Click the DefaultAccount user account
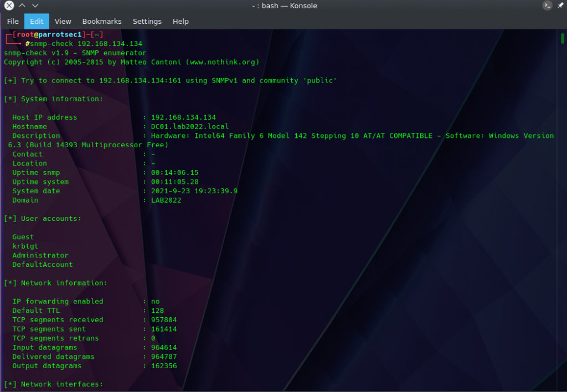 (x=42, y=265)
